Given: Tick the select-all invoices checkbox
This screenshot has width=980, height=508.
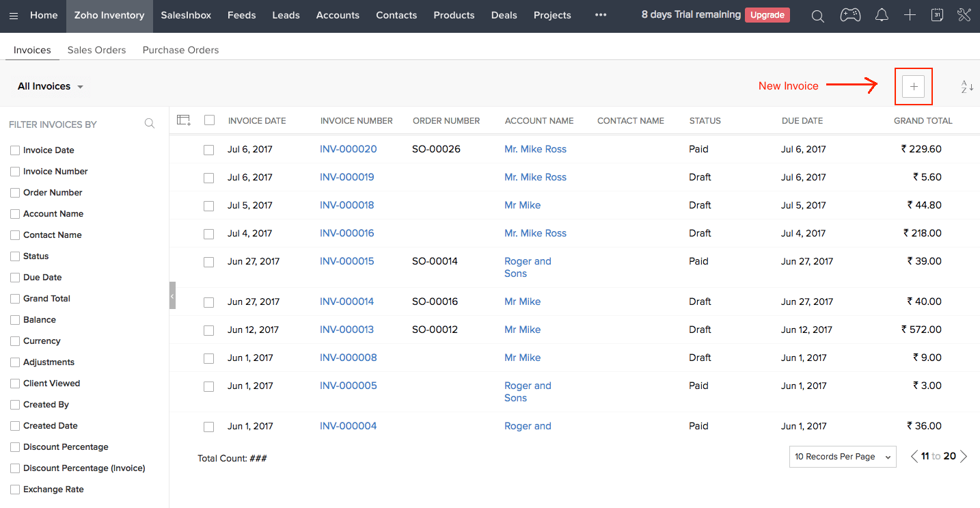Looking at the screenshot, I should click(x=210, y=120).
